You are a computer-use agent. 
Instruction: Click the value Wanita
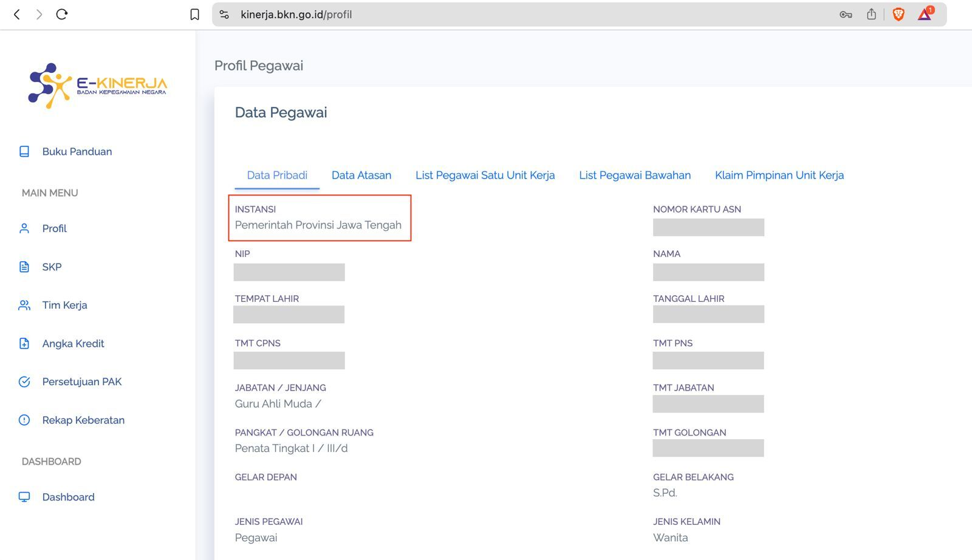[670, 538]
